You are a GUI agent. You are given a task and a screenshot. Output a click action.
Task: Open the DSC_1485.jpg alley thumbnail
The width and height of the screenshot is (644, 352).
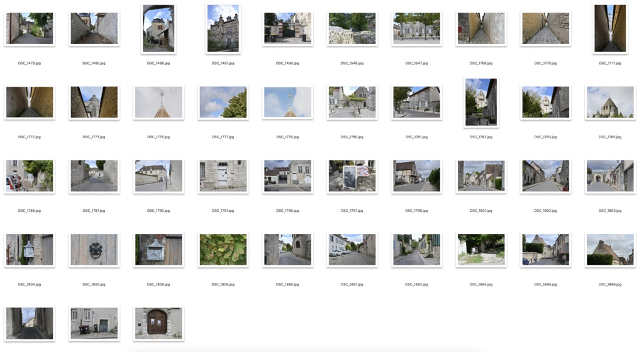(94, 28)
